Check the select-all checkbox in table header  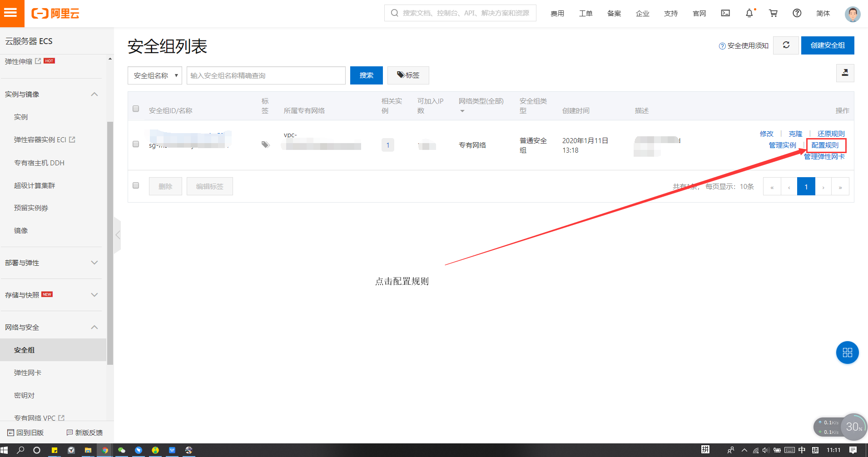tap(135, 109)
